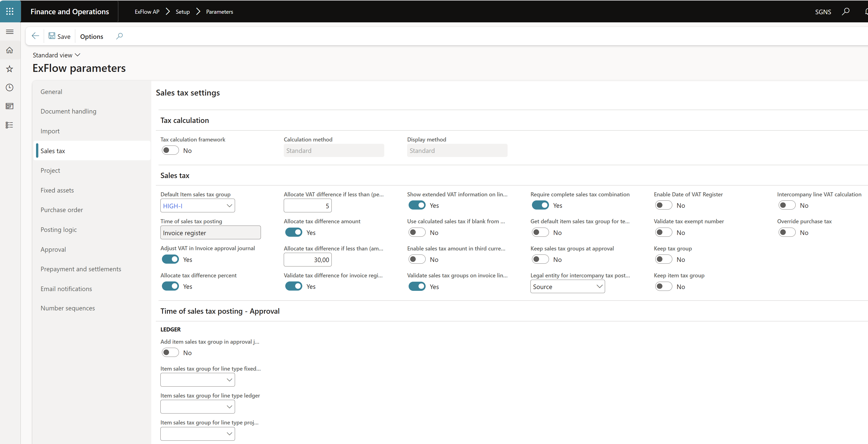The image size is (868, 444).
Task: Open the Standard view selector
Action: [56, 55]
